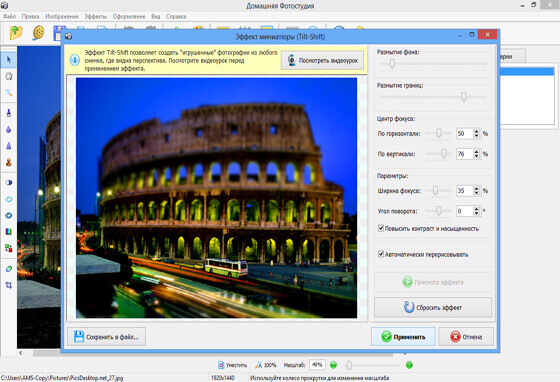Viewport: 560px width, 382px height.
Task: Select the brush tool in left toolbar
Action: click(x=9, y=113)
